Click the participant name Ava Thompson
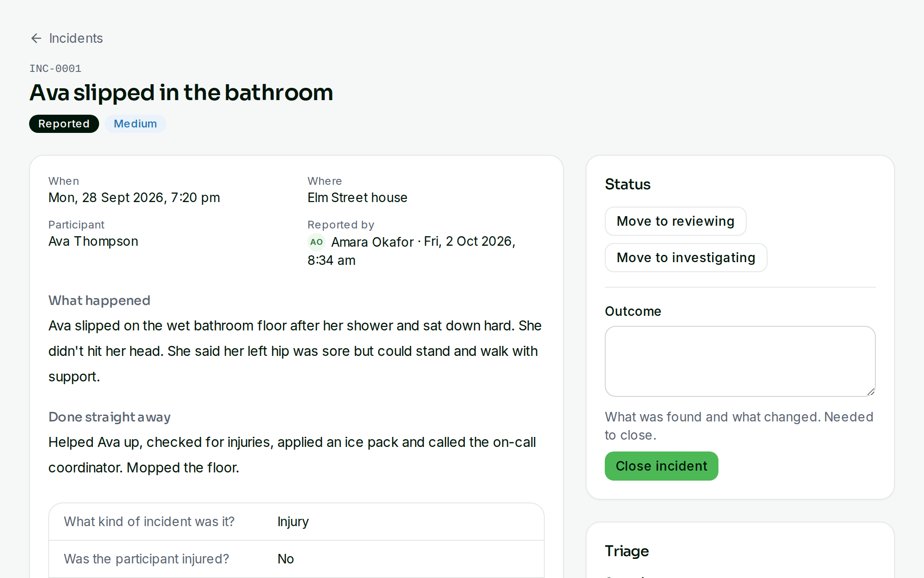924x578 pixels. [93, 241]
